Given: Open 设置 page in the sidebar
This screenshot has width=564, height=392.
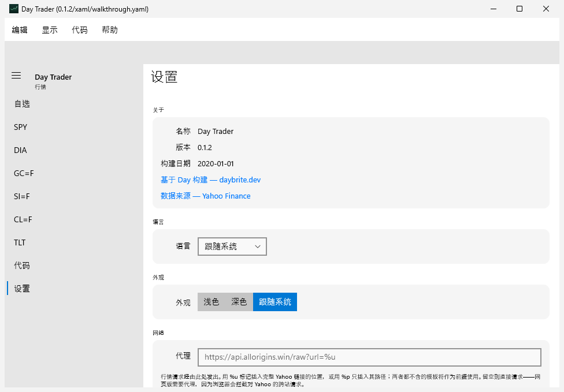Looking at the screenshot, I should [73, 289].
